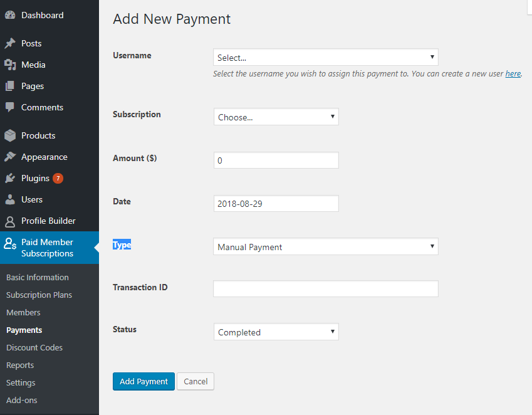Screen dimensions: 532x415
Task: Click the Date field label
Action: (122, 202)
